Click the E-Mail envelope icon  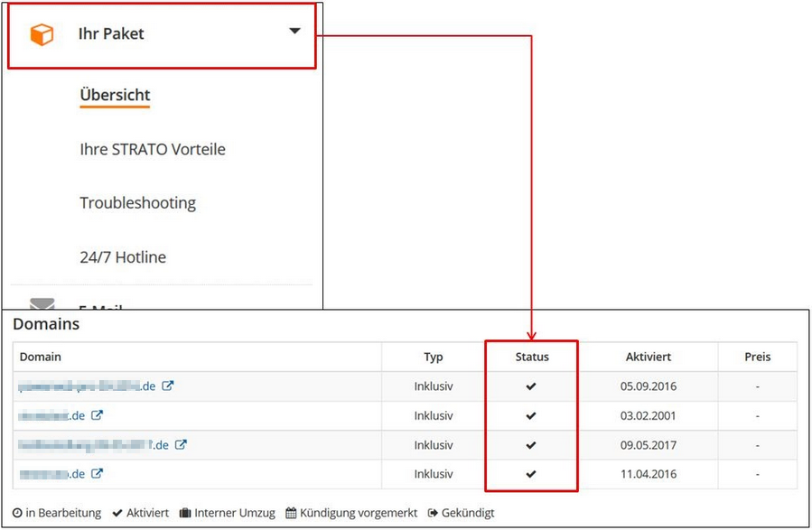click(x=42, y=305)
